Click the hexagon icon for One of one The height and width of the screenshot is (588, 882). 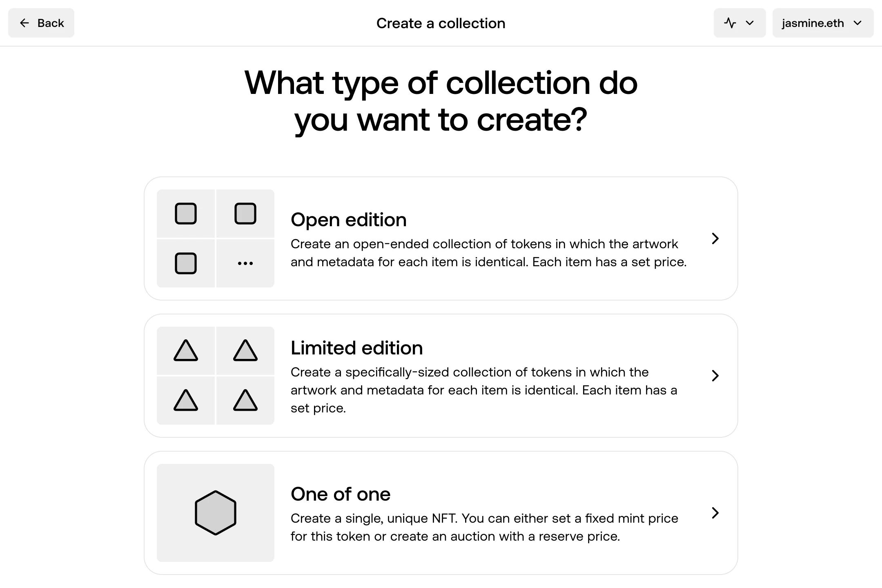click(215, 513)
